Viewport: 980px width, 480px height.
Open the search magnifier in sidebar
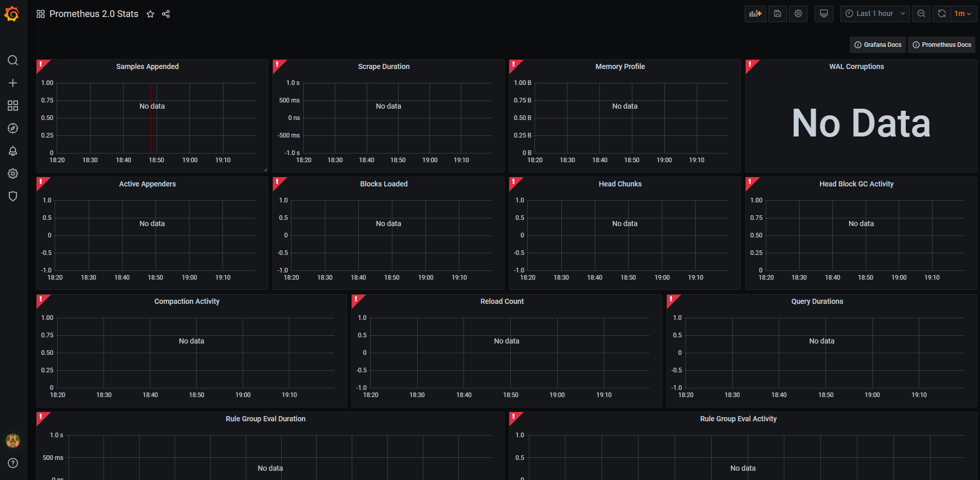[x=13, y=60]
